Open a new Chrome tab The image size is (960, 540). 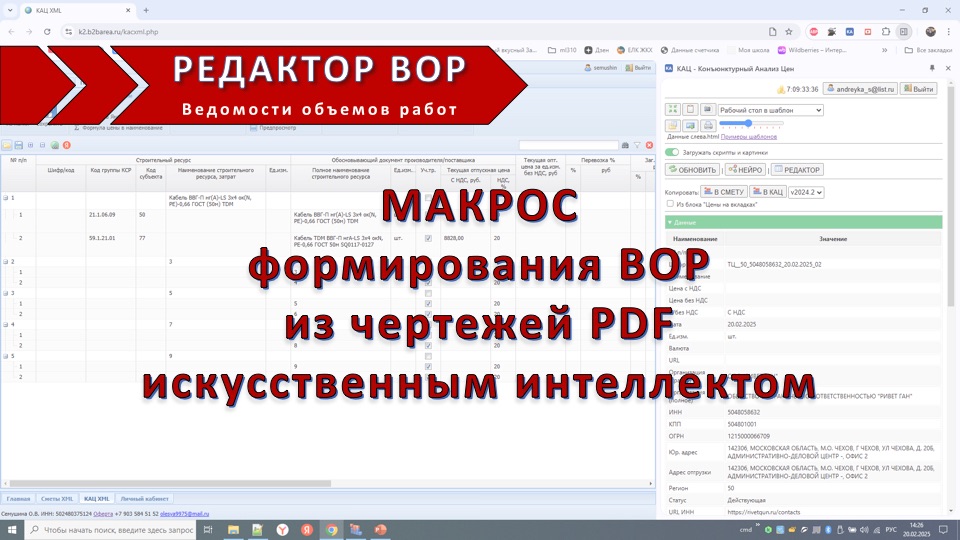click(x=146, y=10)
